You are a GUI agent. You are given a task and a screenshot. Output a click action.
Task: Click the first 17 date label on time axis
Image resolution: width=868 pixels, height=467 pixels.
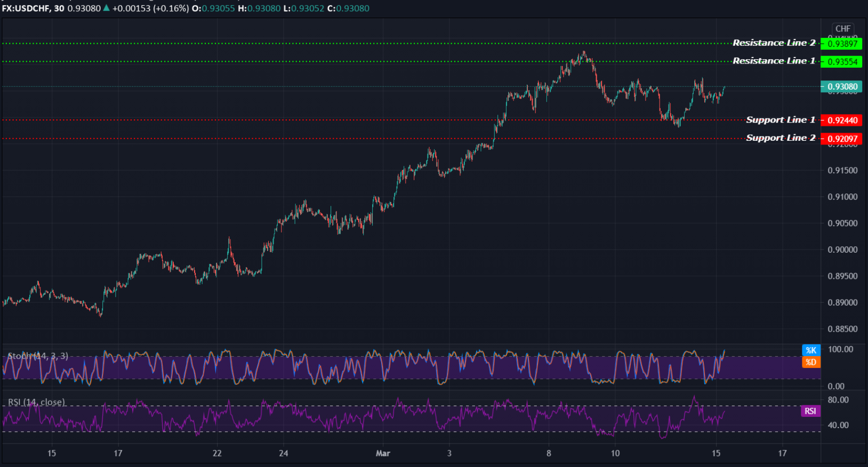118,453
